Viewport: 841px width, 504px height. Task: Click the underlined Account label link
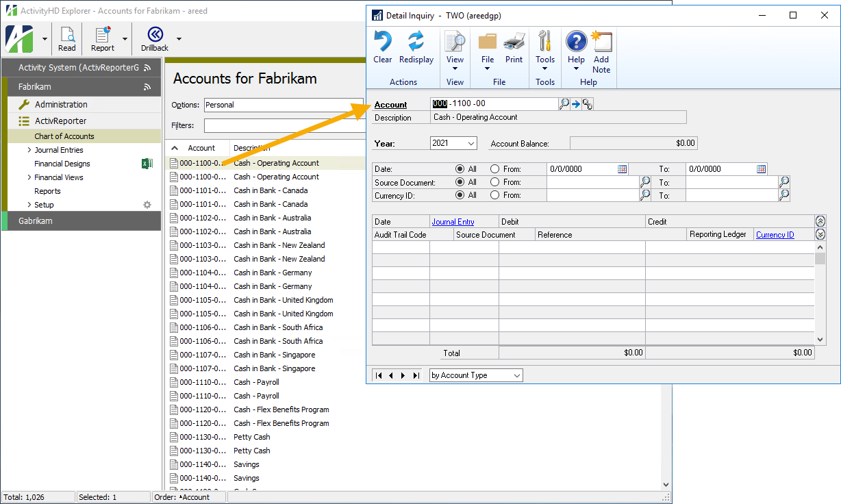pos(390,105)
